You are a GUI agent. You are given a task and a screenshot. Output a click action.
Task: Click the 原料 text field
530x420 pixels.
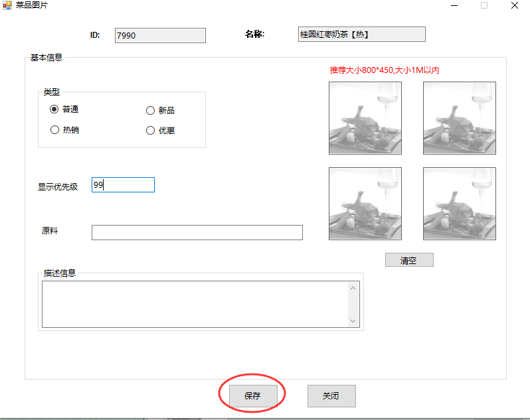[x=197, y=233]
